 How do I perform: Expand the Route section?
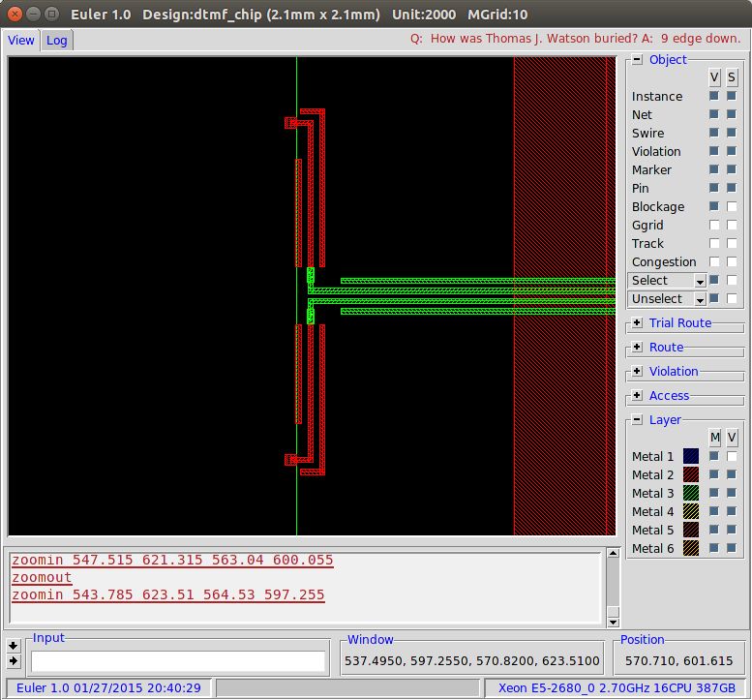coord(637,347)
